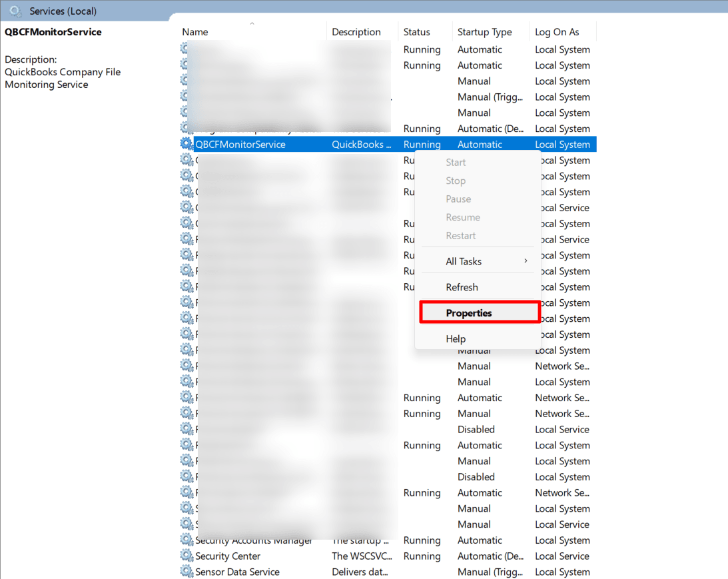728x579 pixels.
Task: Click 'Delivers dat...' description cell
Action: pos(360,572)
